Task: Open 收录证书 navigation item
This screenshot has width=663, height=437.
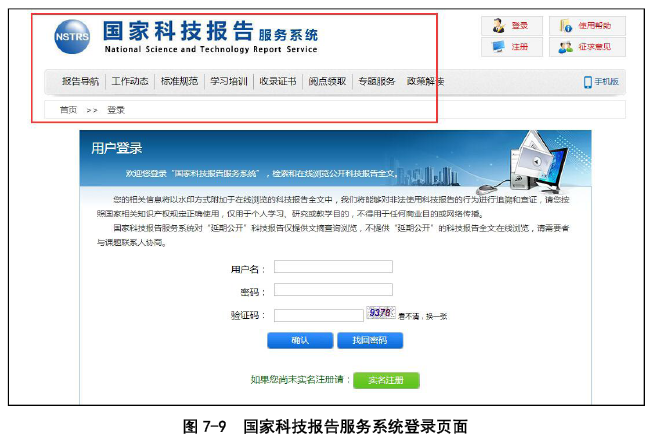Action: (x=277, y=82)
